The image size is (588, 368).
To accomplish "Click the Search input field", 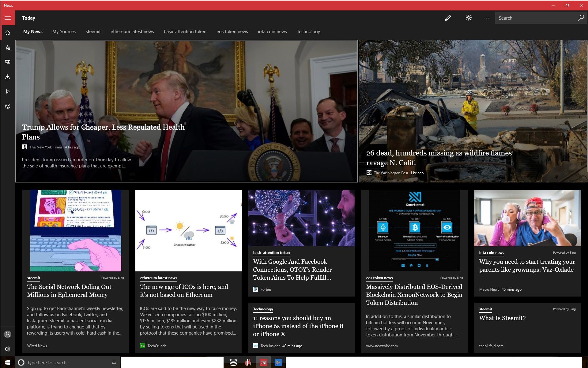I will click(536, 18).
